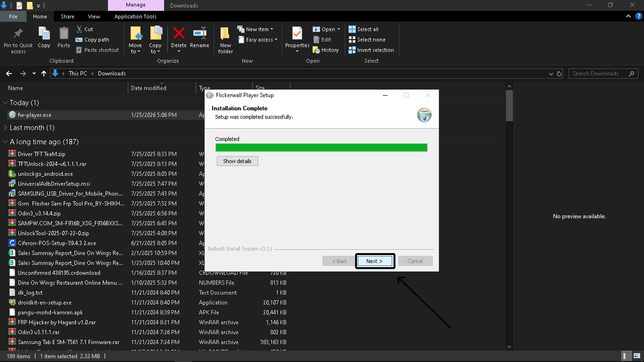Click Select none in the ribbon

click(x=367, y=40)
